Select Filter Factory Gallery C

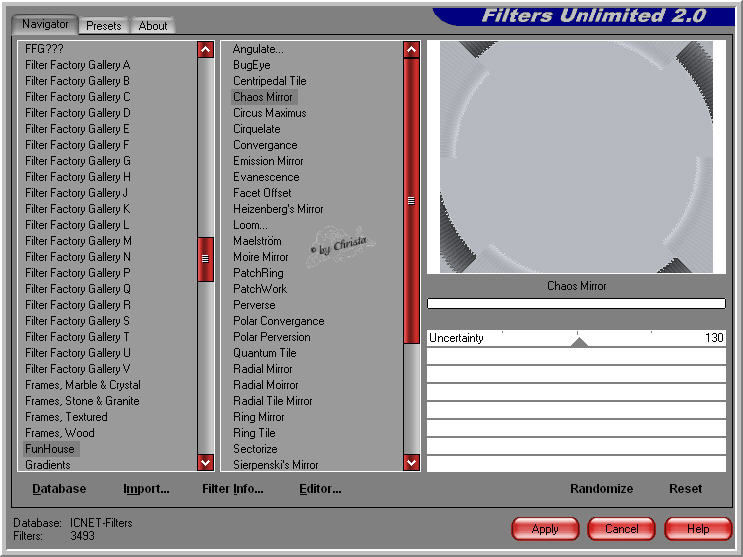78,97
